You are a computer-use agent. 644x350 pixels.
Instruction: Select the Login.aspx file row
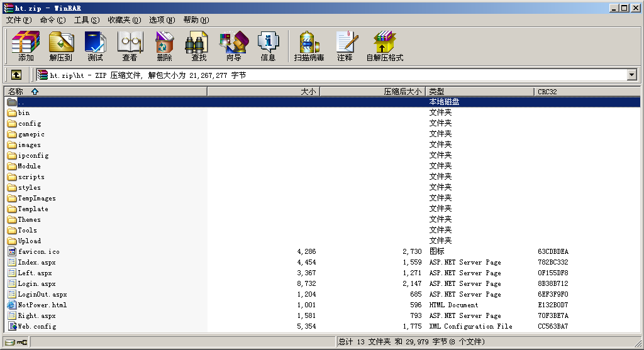click(x=36, y=283)
